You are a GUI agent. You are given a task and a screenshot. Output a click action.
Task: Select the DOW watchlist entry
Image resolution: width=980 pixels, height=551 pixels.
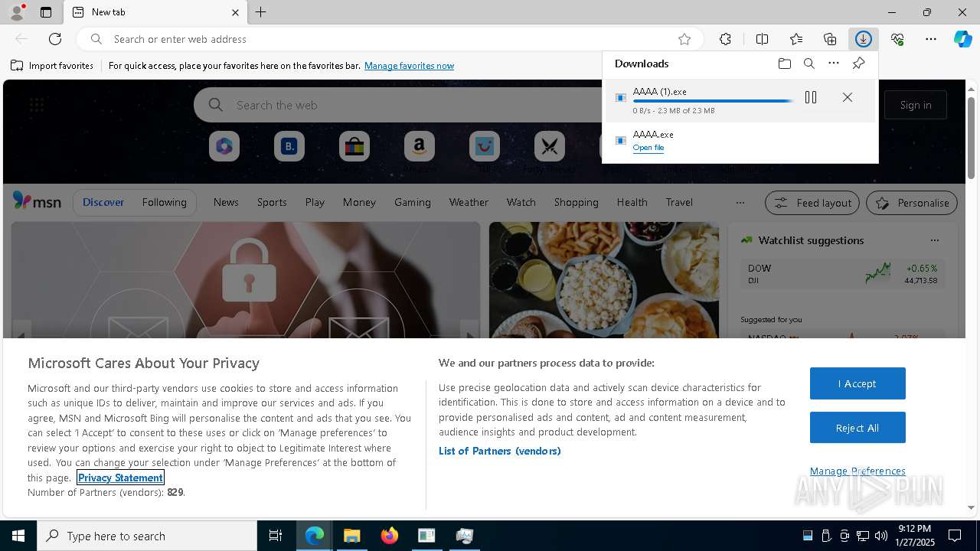tap(842, 274)
